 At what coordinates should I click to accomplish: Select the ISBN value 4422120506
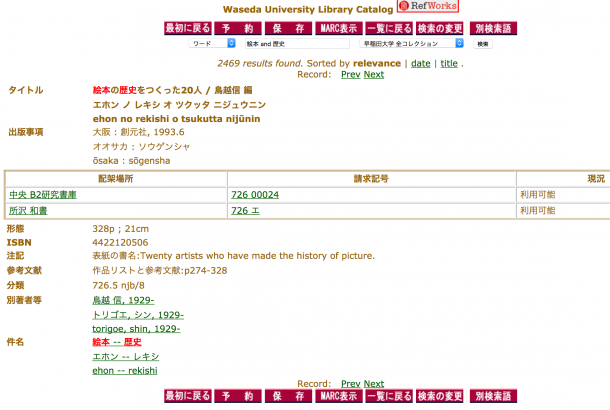tap(120, 243)
